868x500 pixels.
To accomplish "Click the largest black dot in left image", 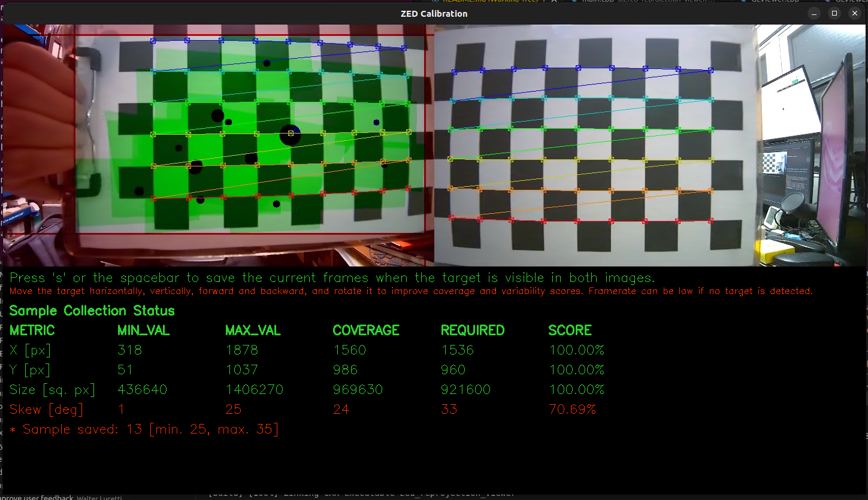I will coord(290,135).
